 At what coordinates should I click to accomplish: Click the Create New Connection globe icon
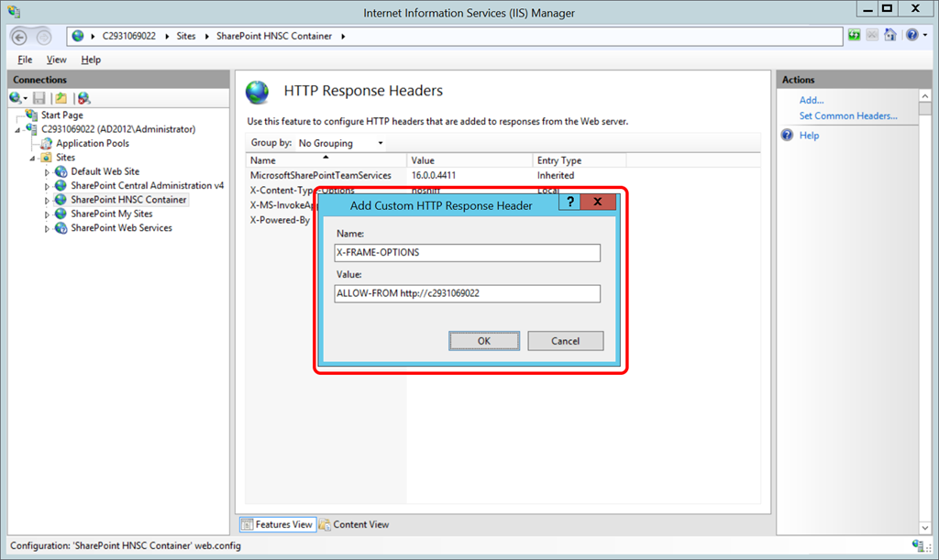coord(17,98)
